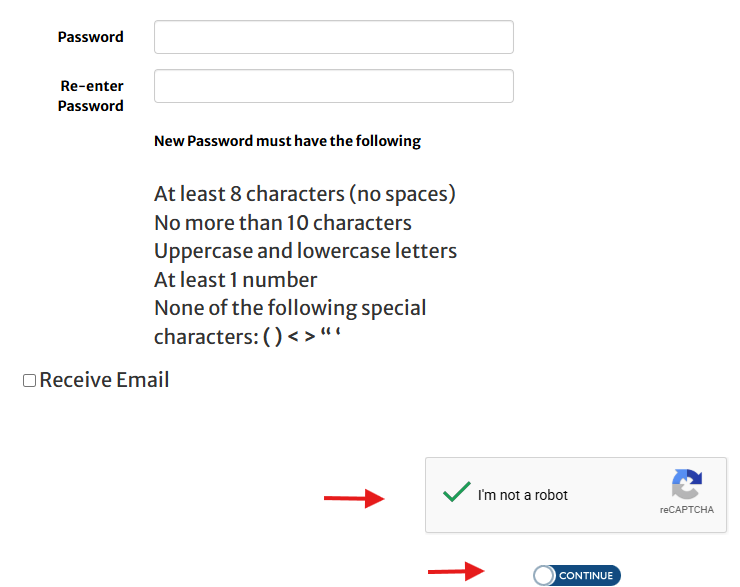Screen dimensions: 740x587
Task: Click the "Password" field label
Action: (x=90, y=37)
